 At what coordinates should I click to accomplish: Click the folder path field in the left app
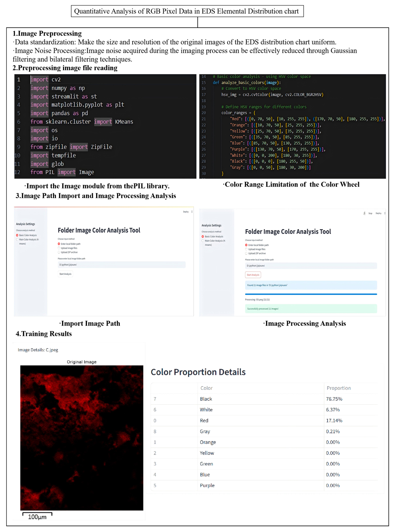click(121, 265)
